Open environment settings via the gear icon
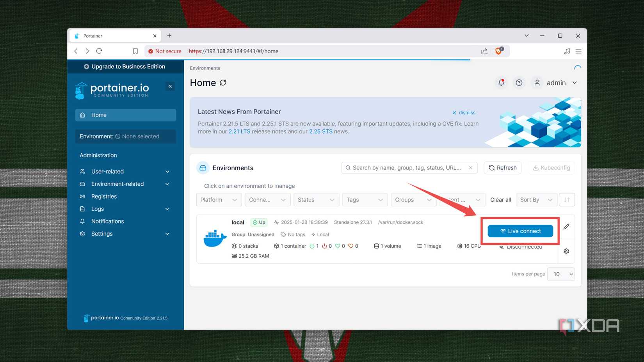Screen dimensions: 644x362 tap(566, 251)
